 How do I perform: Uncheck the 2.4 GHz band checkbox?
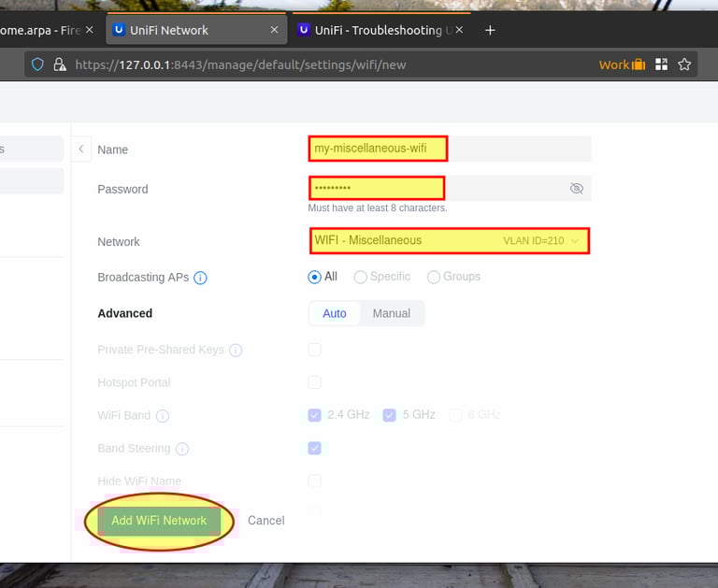[314, 415]
